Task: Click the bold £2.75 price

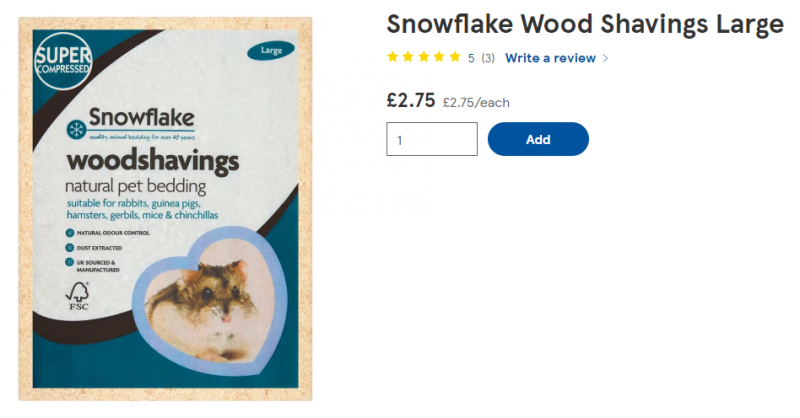Action: pyautogui.click(x=410, y=100)
